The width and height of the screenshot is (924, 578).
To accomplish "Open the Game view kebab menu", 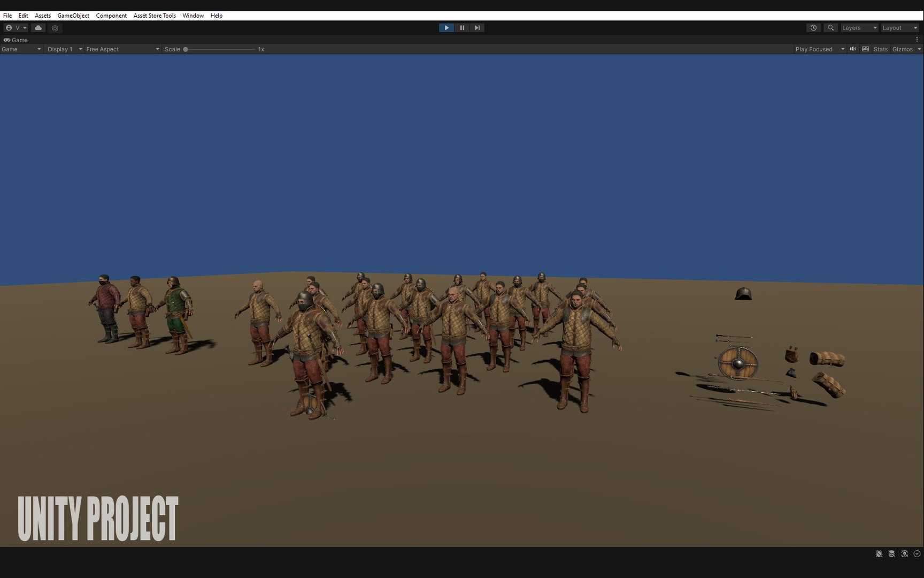I will coord(917,40).
